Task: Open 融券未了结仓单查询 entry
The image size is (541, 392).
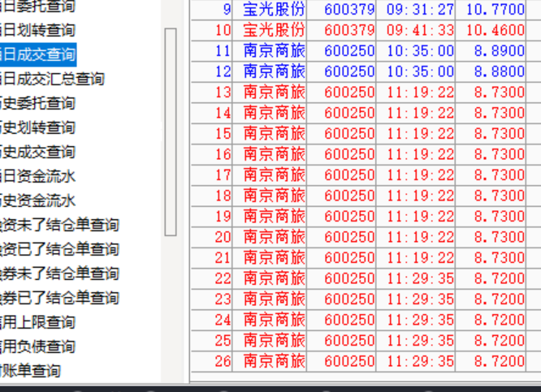Action: click(59, 274)
